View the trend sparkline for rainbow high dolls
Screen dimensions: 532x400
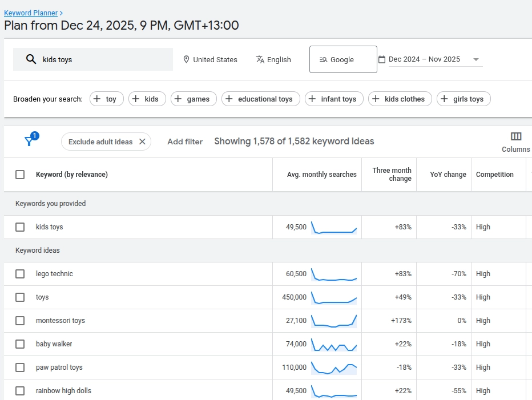tap(334, 391)
